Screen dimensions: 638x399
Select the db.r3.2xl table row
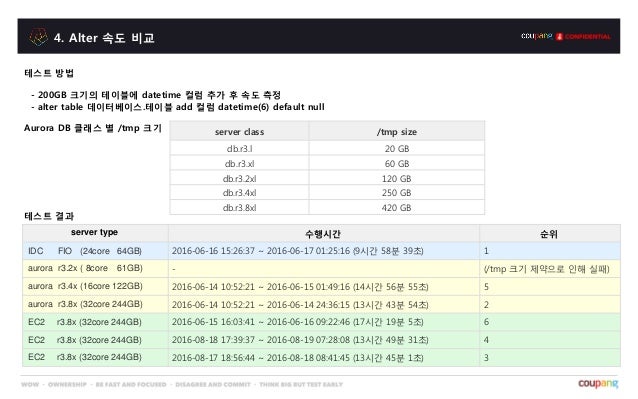click(x=327, y=178)
